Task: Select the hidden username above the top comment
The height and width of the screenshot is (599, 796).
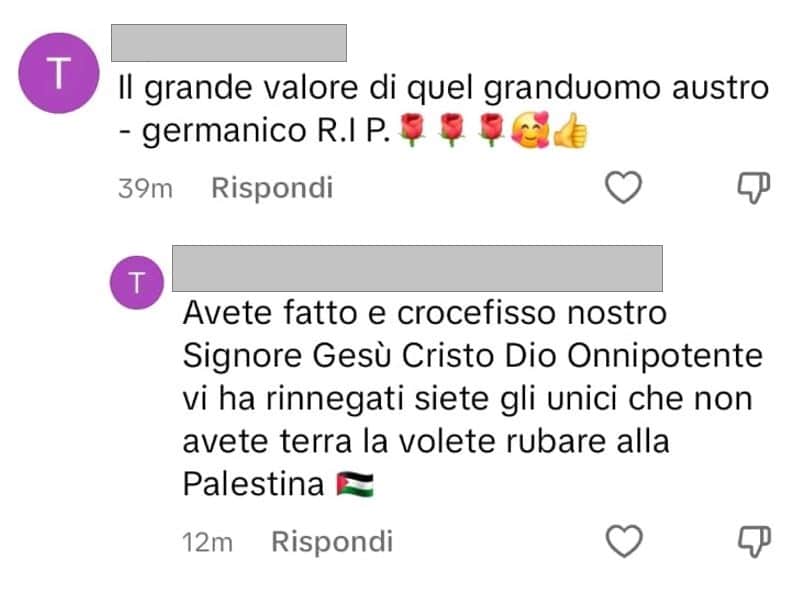Action: [229, 43]
